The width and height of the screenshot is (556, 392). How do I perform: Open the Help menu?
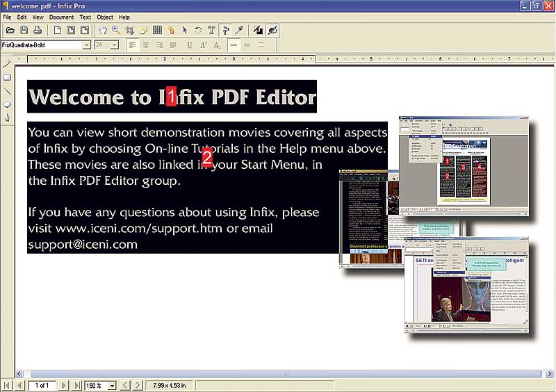[x=124, y=17]
